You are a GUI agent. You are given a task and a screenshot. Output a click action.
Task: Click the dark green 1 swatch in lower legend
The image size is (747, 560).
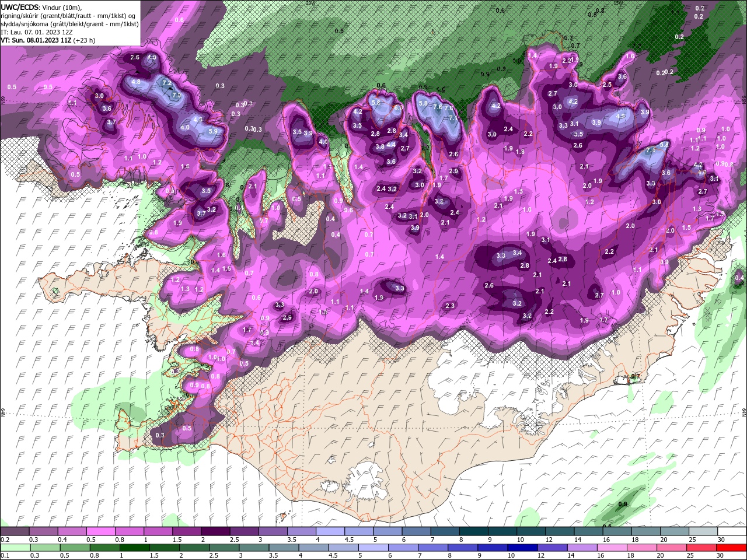coord(135,548)
